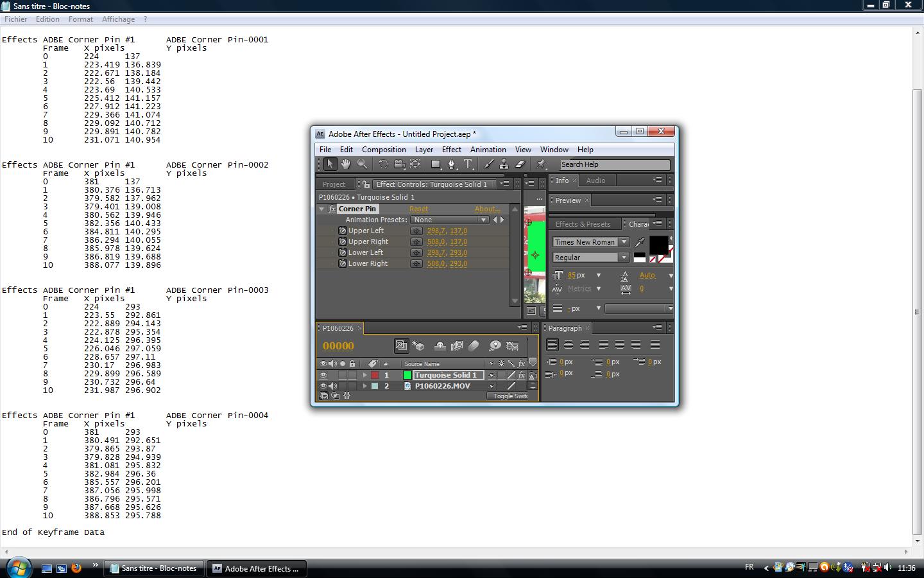Toggle fx switch on Turquoise Solid 1 layer
The image size is (924, 578).
pos(522,376)
